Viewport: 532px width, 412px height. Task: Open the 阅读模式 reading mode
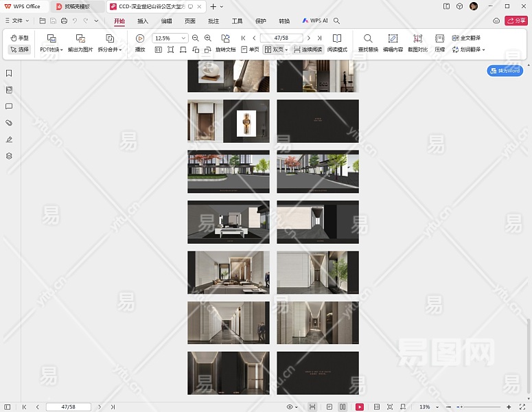click(337, 39)
